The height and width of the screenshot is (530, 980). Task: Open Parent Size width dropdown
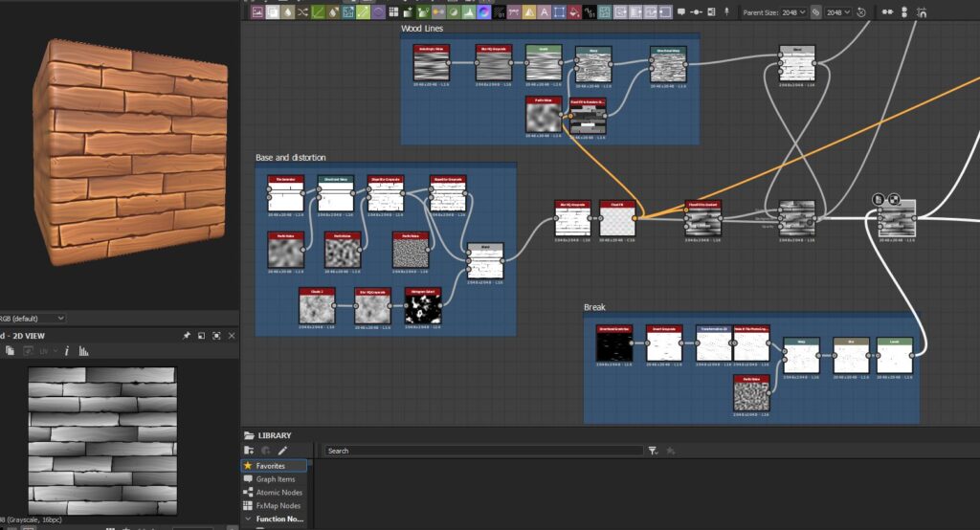(793, 12)
